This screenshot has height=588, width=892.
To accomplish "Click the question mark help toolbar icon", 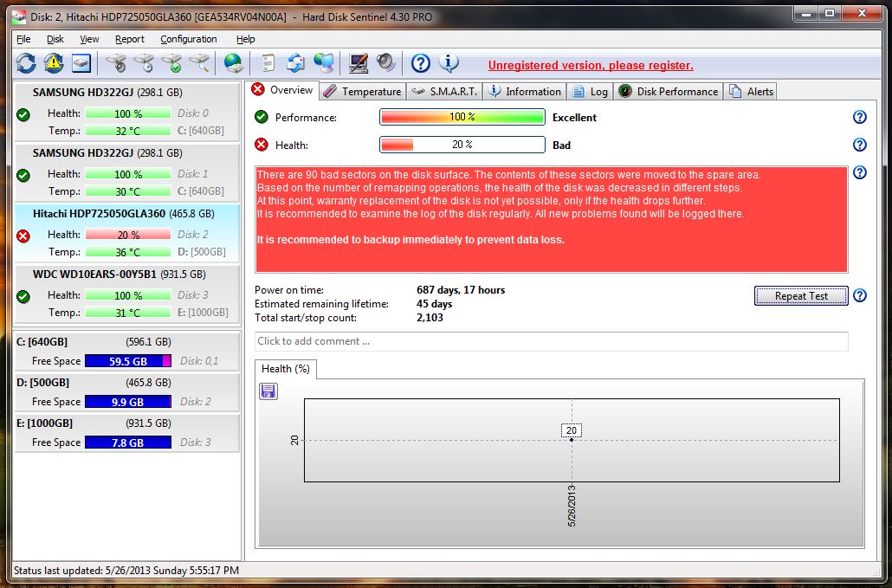I will click(420, 63).
